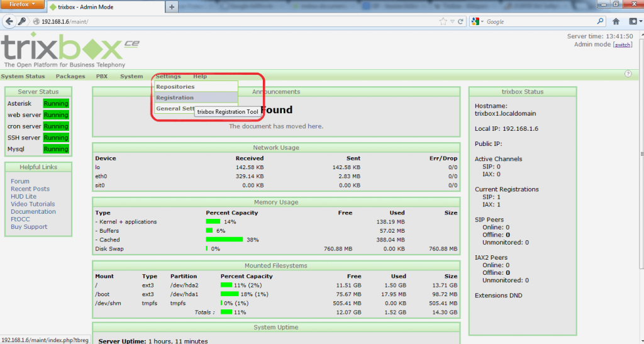Open the bookmarks menu star icon
Screen dimensions: 644x344
pyautogui.click(x=635, y=21)
